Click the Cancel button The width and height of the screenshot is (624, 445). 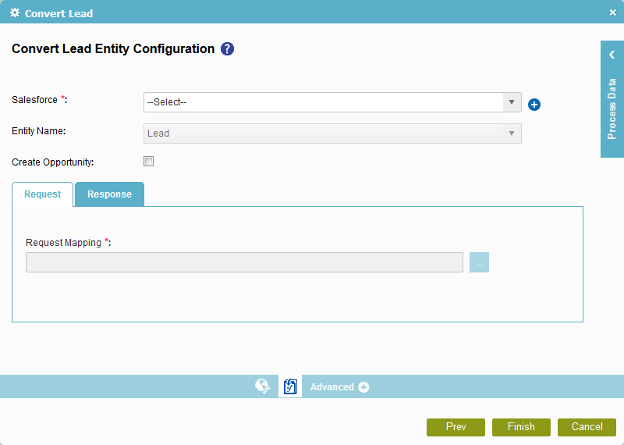click(587, 427)
